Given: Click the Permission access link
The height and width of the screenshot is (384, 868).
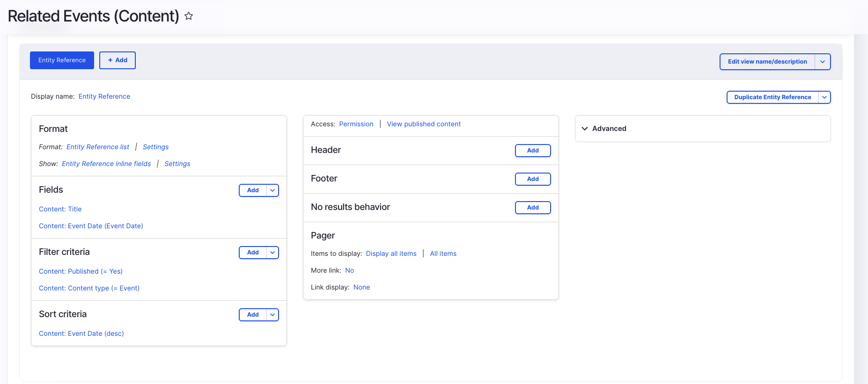Looking at the screenshot, I should 356,124.
